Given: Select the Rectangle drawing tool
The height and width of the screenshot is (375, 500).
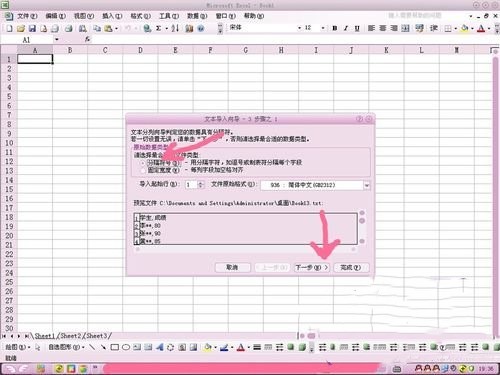Looking at the screenshot, I should [x=114, y=347].
